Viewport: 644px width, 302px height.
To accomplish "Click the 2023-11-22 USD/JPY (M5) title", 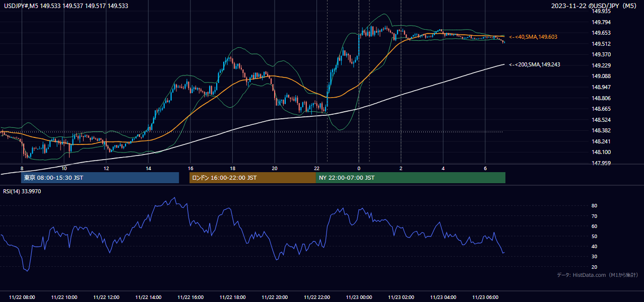I will pyautogui.click(x=595, y=6).
